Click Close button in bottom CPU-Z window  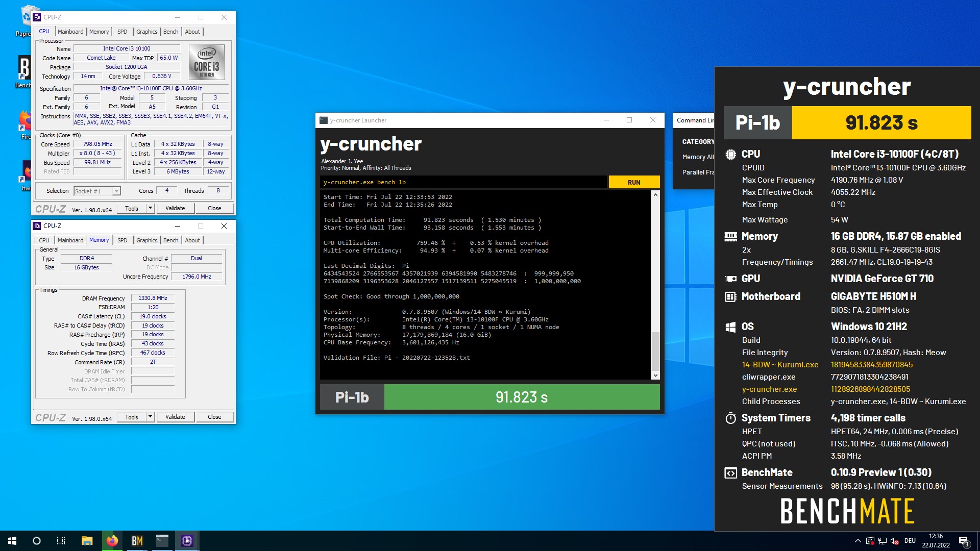tap(214, 417)
